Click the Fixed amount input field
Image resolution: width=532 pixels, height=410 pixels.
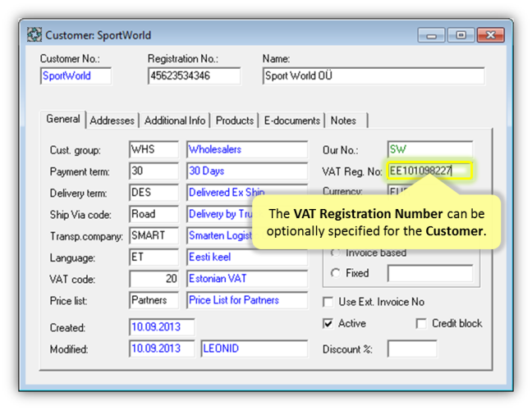430,273
